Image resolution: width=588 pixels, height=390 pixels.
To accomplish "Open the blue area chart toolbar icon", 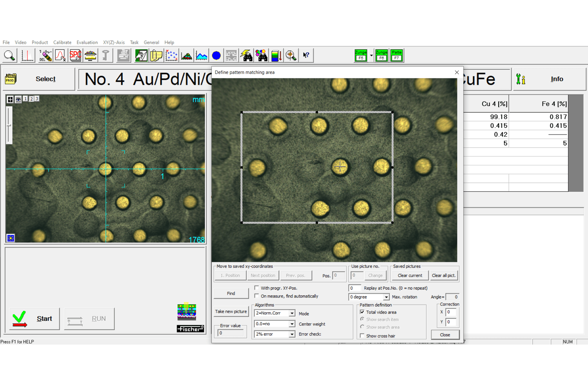I will click(201, 56).
